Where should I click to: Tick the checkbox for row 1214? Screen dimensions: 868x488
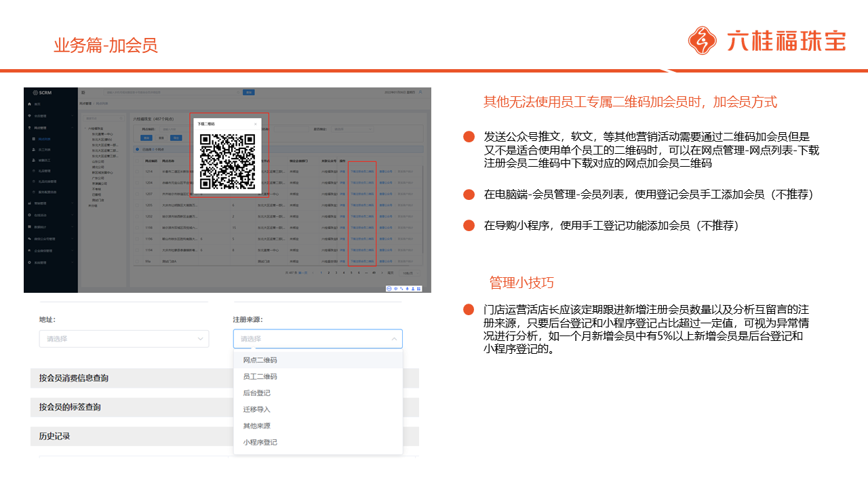point(138,172)
